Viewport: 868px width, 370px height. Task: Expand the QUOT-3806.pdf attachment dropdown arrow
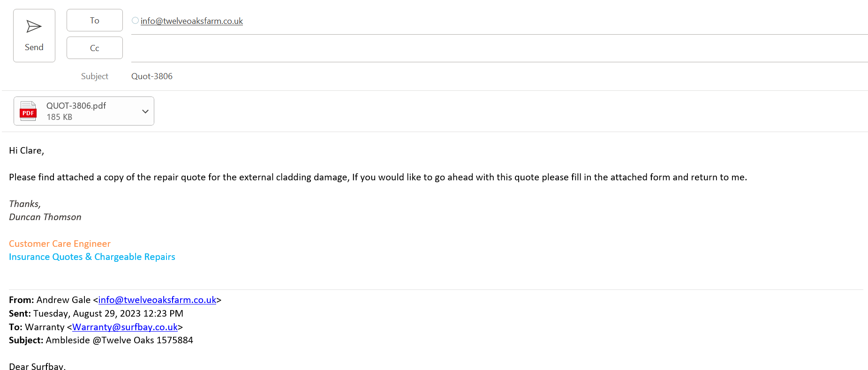pyautogui.click(x=145, y=111)
